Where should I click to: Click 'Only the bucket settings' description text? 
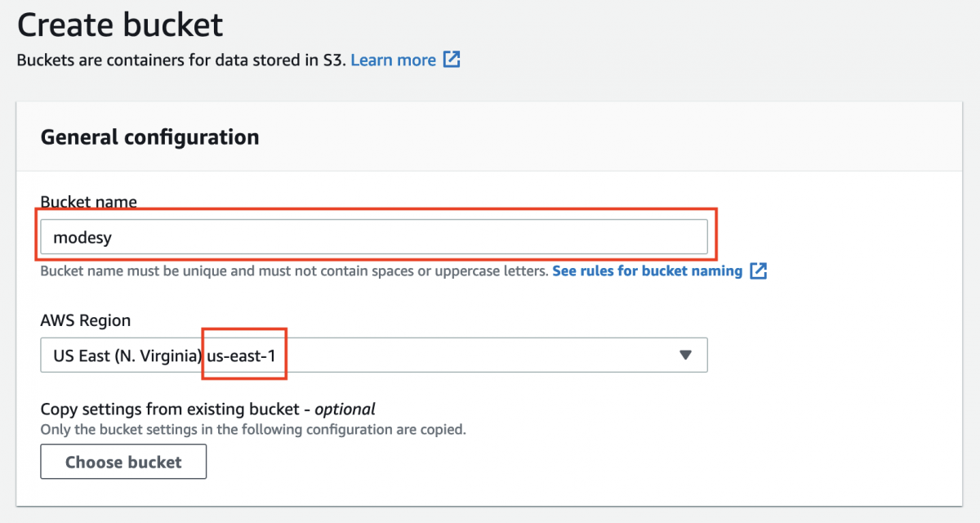(x=253, y=429)
